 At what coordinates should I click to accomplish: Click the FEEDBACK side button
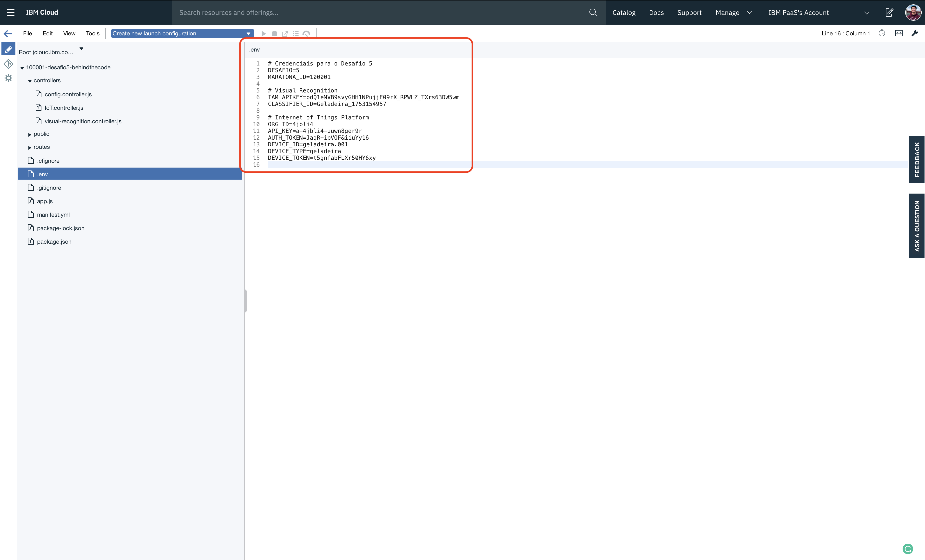pyautogui.click(x=916, y=159)
